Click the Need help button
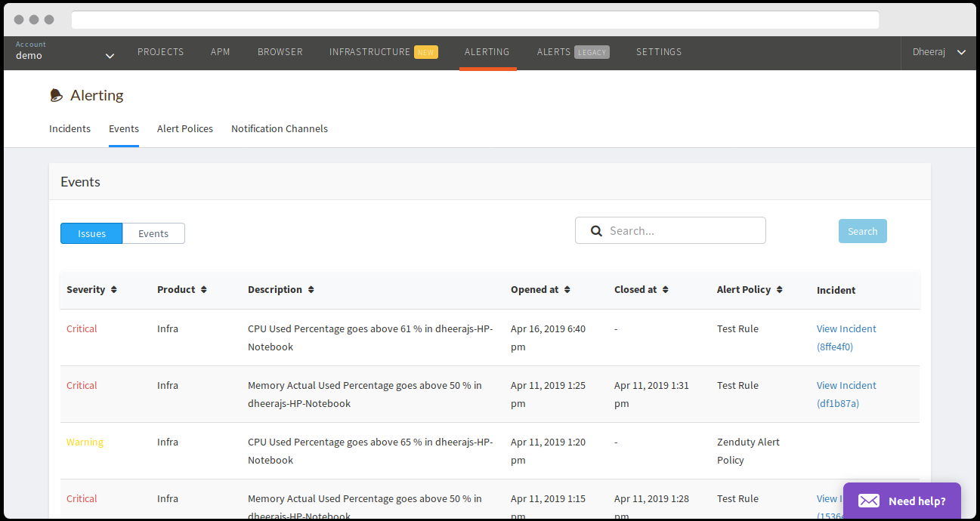This screenshot has width=980, height=521. [902, 501]
